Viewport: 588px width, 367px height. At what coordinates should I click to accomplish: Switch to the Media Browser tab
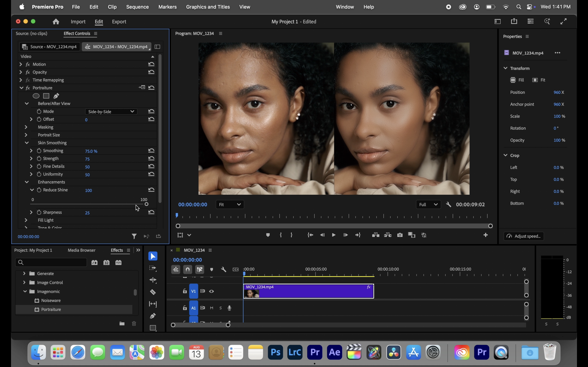coord(82,250)
